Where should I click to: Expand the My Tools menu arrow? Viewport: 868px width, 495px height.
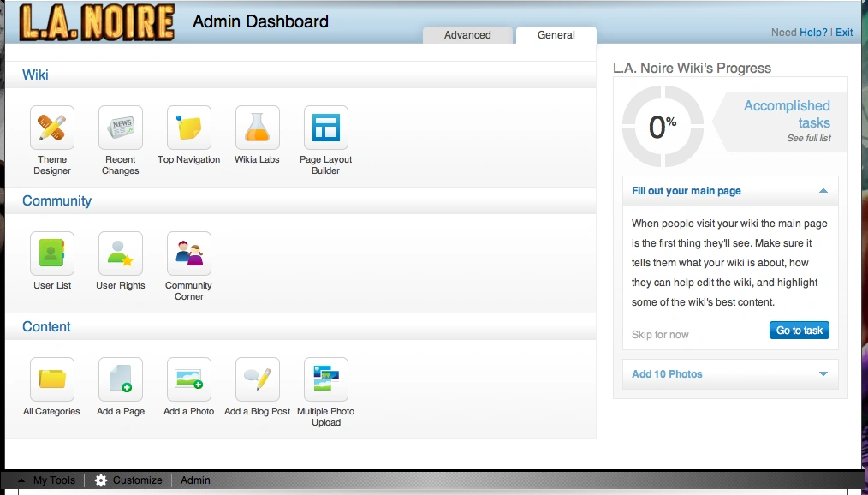pos(21,480)
